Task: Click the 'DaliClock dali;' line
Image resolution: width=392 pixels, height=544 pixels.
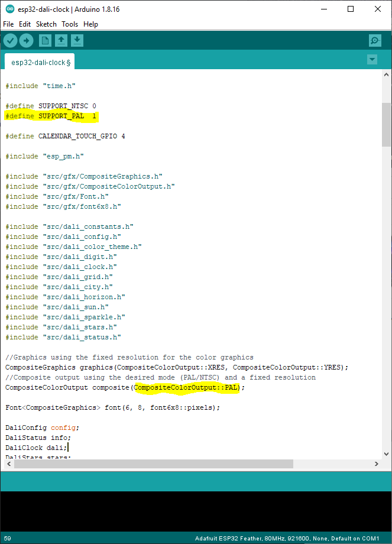Action: [36, 448]
